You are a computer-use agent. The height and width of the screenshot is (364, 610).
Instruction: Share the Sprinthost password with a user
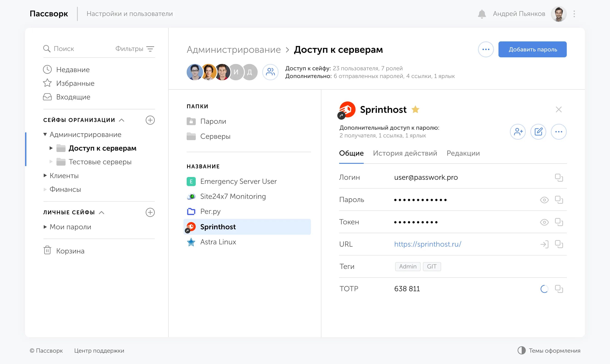tap(518, 132)
